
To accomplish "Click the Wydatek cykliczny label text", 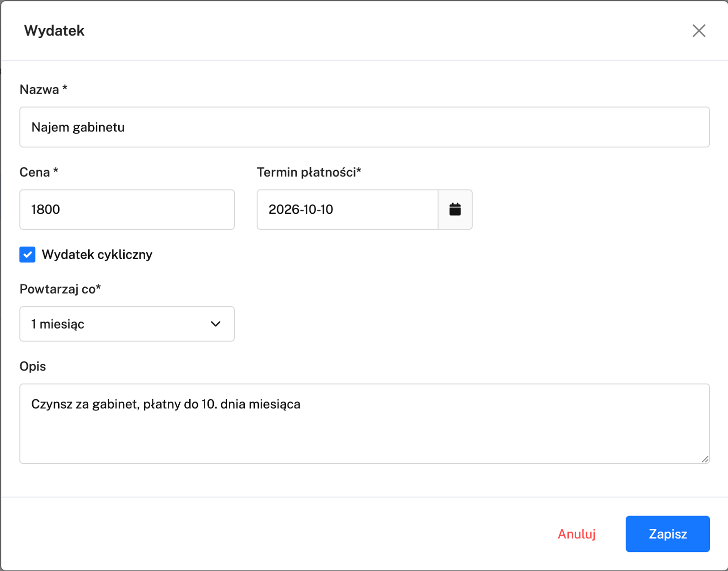I will click(x=97, y=255).
